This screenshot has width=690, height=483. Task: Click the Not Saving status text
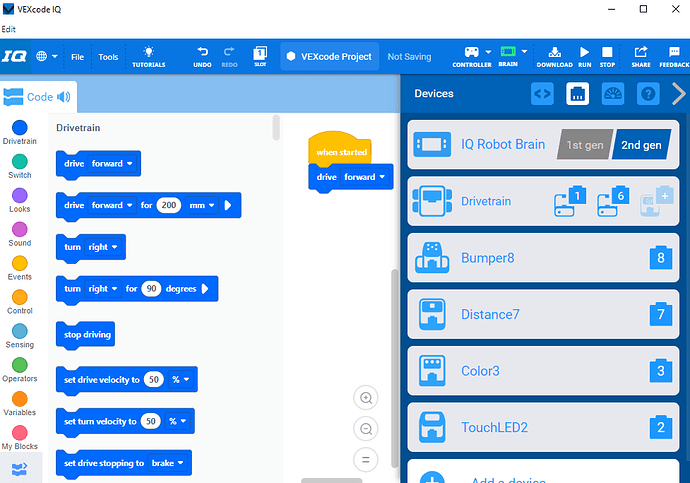coord(409,57)
